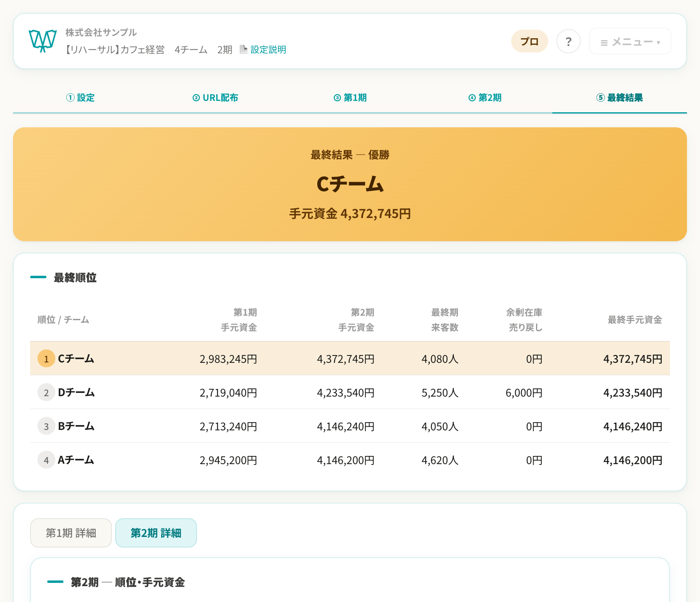
Task: Click the 余剰在庫 売り戻し column header
Action: (524, 320)
